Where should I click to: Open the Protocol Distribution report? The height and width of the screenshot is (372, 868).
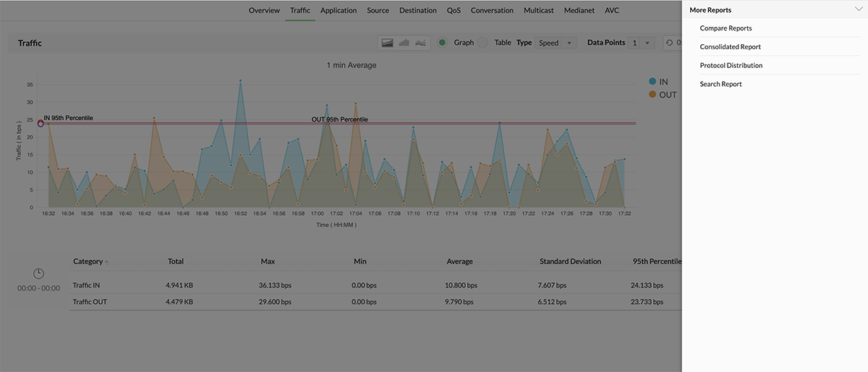(731, 65)
